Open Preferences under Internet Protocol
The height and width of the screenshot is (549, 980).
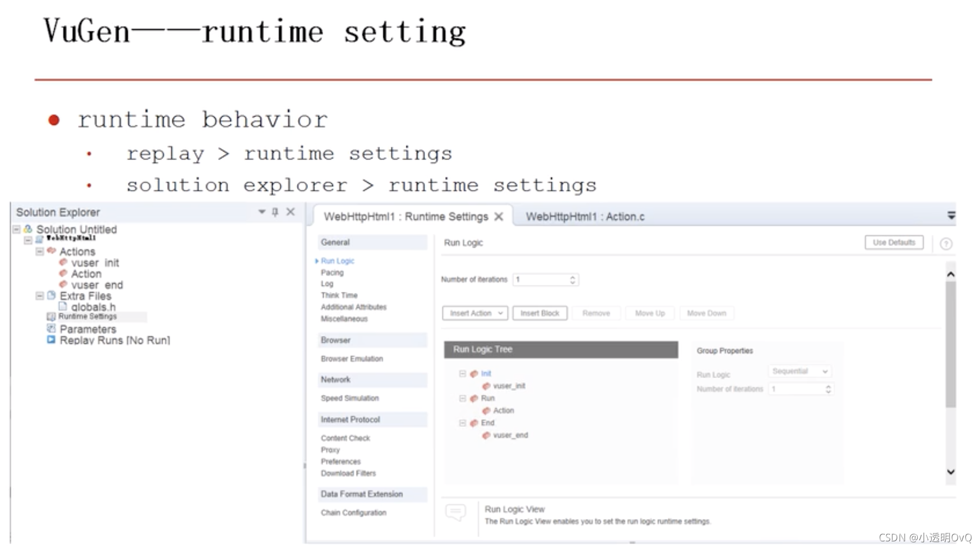click(x=340, y=462)
